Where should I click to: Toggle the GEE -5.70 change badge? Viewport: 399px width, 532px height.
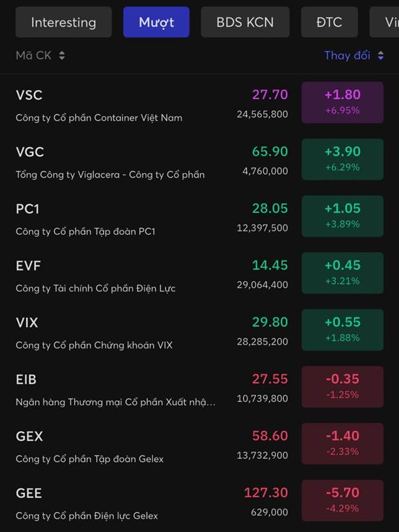[x=342, y=501]
